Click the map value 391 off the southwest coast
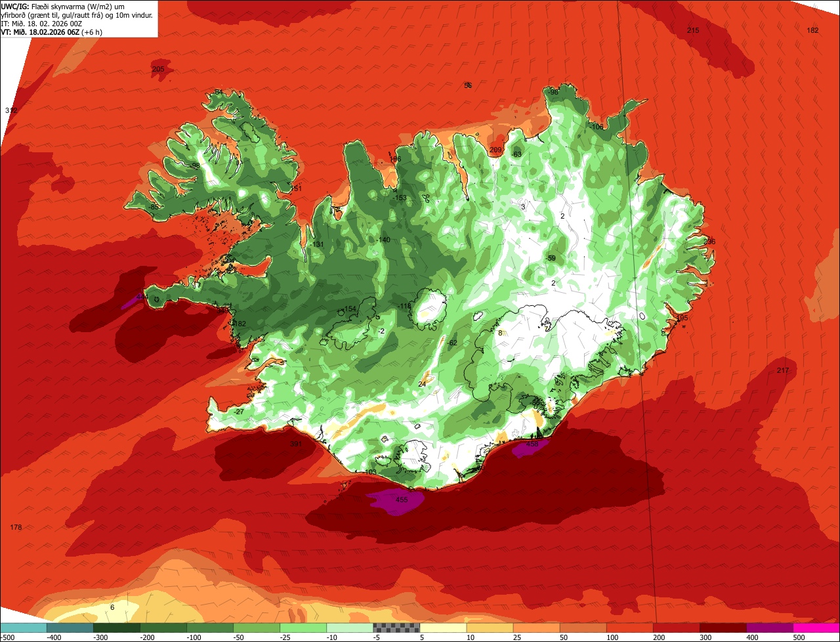Screen dimensions: 840x642 (x=296, y=444)
